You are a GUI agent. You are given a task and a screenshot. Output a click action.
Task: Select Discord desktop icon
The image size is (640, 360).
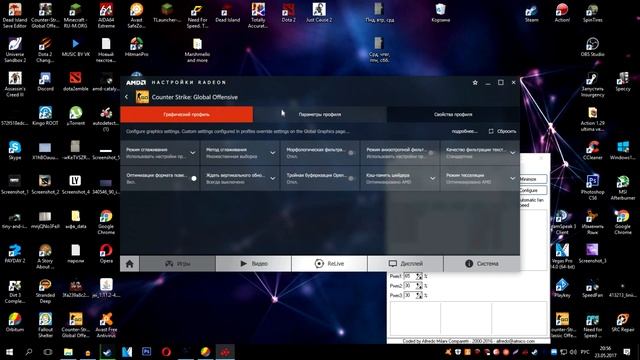pos(45,82)
